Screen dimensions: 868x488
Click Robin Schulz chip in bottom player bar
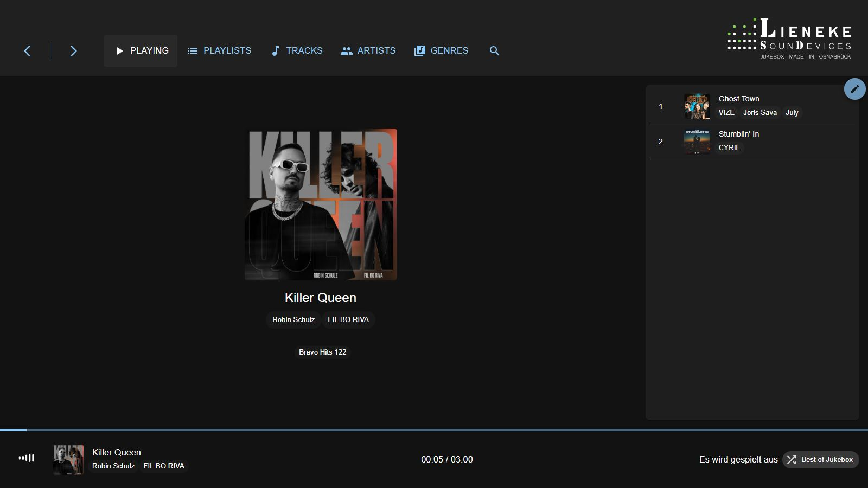click(x=113, y=466)
